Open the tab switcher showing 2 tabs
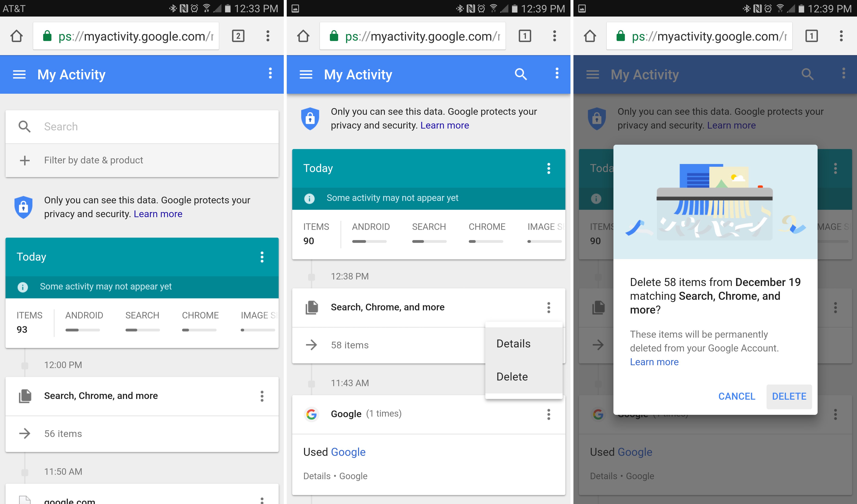The height and width of the screenshot is (504, 857). (x=238, y=36)
